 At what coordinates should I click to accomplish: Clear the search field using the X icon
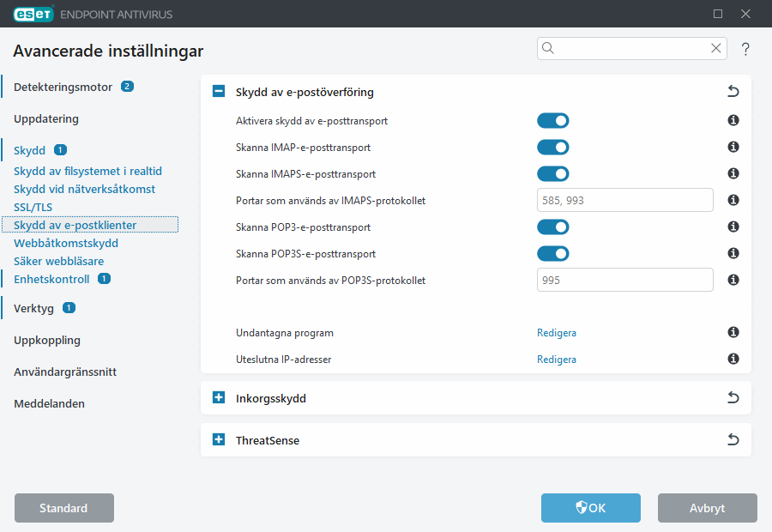pos(715,48)
